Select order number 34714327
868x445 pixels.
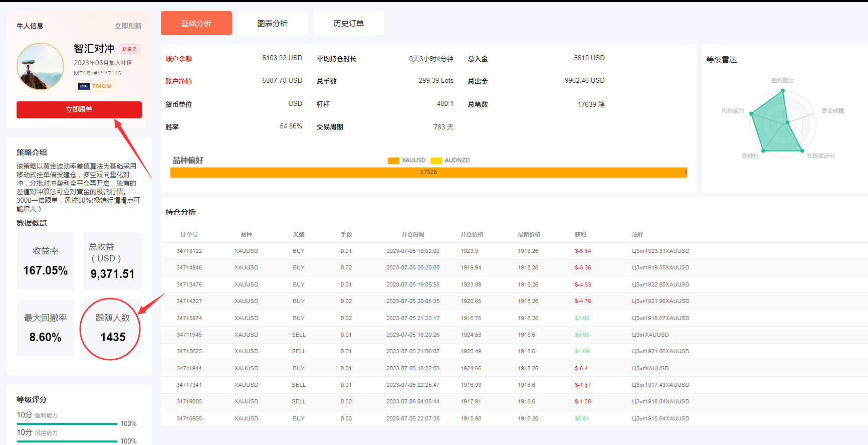(x=189, y=301)
